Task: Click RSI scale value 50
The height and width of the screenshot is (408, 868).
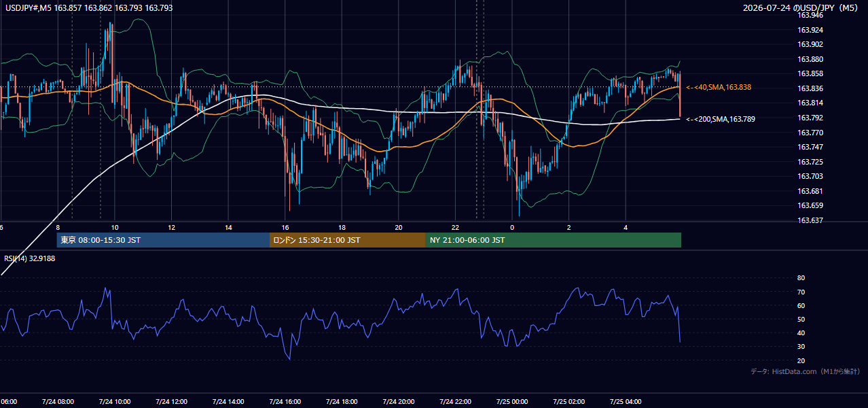Action: (x=801, y=319)
